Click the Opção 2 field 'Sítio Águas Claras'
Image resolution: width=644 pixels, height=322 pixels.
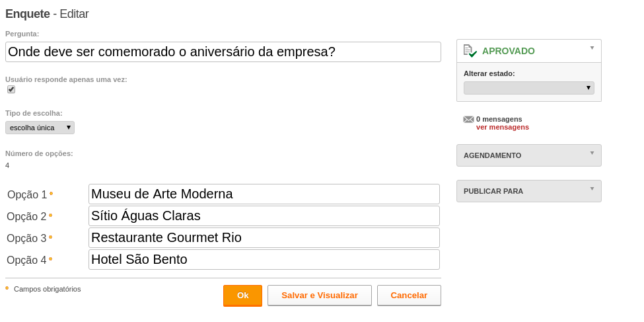tap(264, 216)
